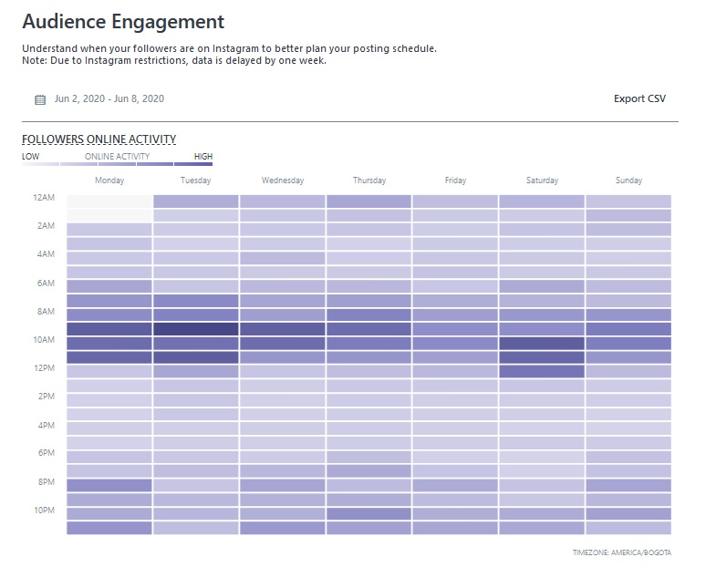Image resolution: width=716 pixels, height=588 pixels.
Task: Click the Sunday column header
Action: tap(628, 181)
